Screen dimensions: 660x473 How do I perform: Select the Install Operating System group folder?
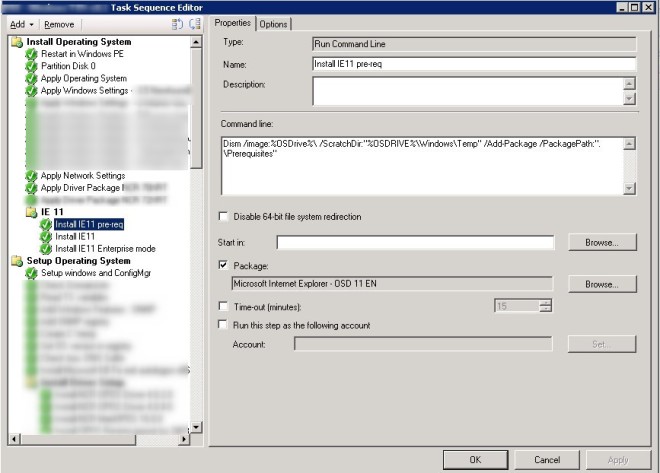78,42
